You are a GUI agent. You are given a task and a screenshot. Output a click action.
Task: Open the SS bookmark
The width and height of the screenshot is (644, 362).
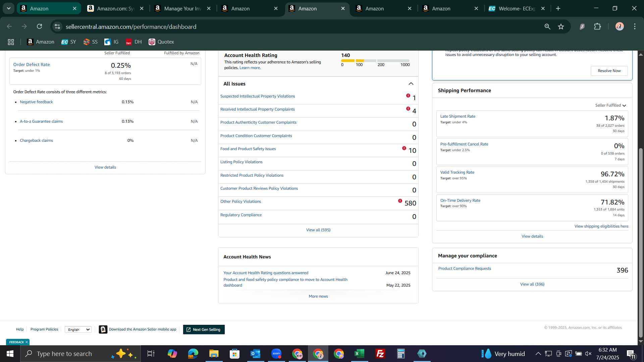(91, 42)
